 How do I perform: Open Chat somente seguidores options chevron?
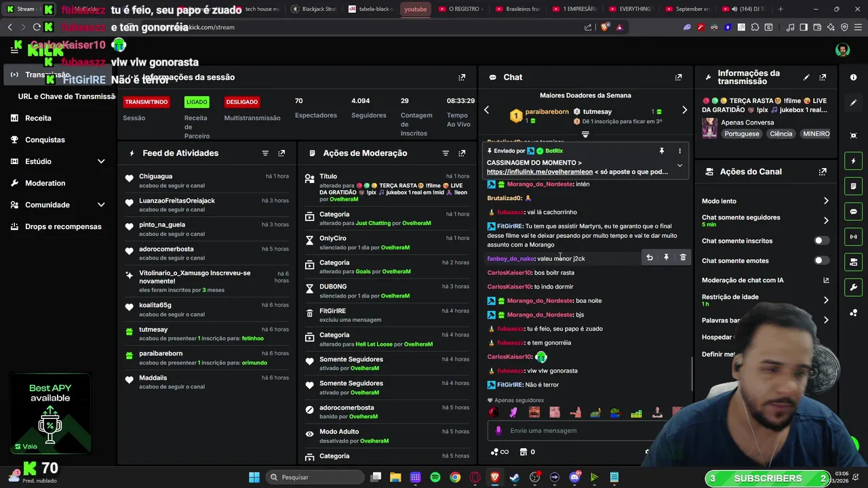point(826,220)
